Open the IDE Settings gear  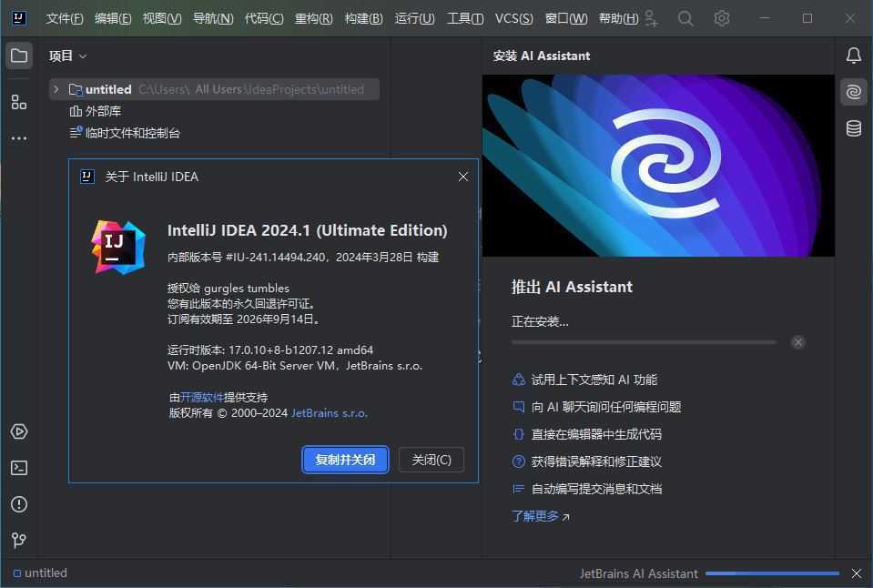coord(722,17)
